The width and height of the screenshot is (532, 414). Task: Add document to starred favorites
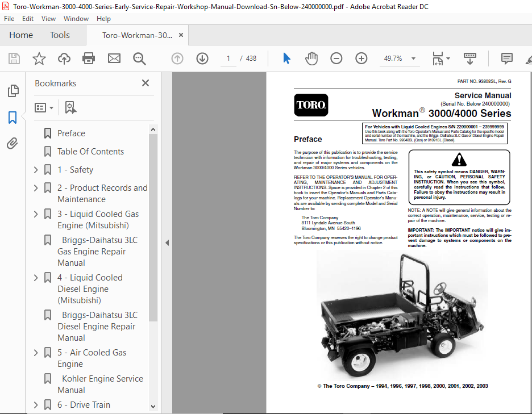39,58
